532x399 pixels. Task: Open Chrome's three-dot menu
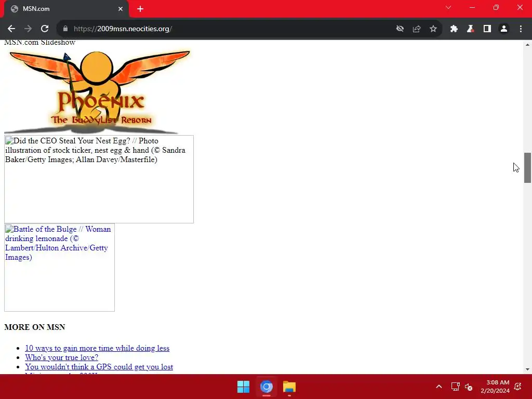tap(521, 29)
